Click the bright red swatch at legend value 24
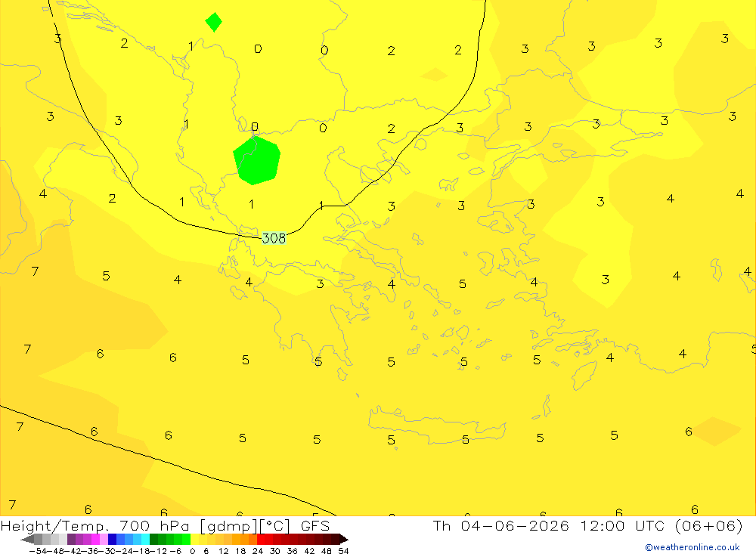The width and height of the screenshot is (756, 554). click(x=261, y=539)
